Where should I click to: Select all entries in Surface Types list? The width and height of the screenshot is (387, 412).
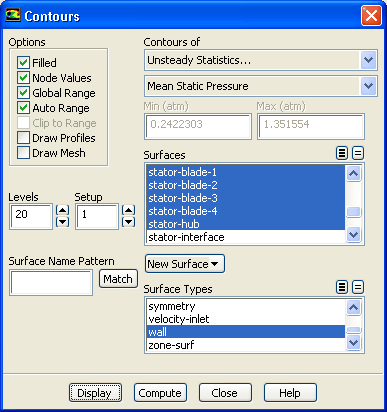342,287
